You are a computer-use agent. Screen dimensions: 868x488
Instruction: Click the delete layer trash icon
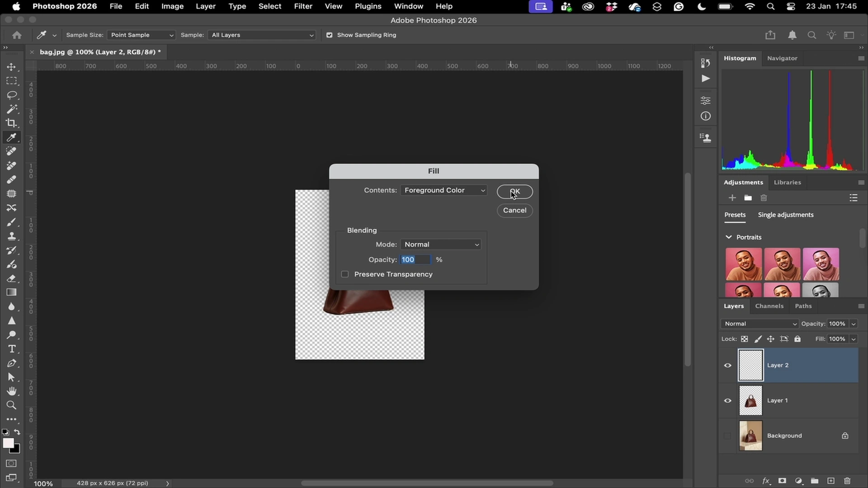point(847,481)
